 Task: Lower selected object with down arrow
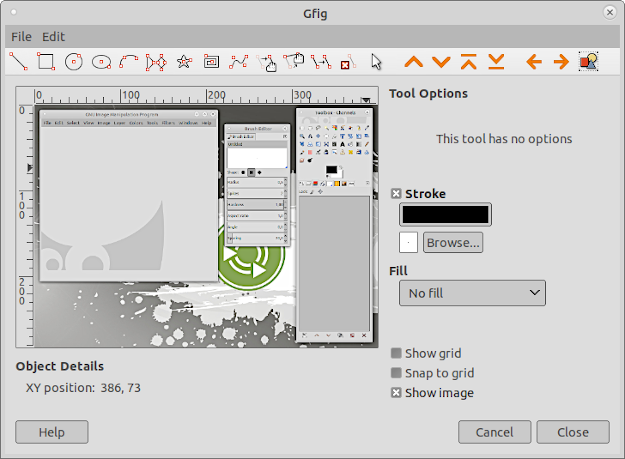(441, 62)
